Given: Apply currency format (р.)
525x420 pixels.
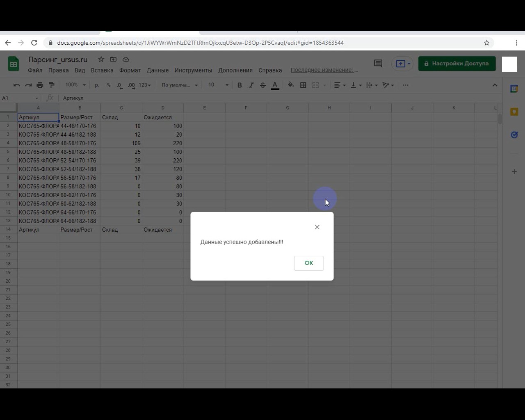Looking at the screenshot, I should 97,85.
